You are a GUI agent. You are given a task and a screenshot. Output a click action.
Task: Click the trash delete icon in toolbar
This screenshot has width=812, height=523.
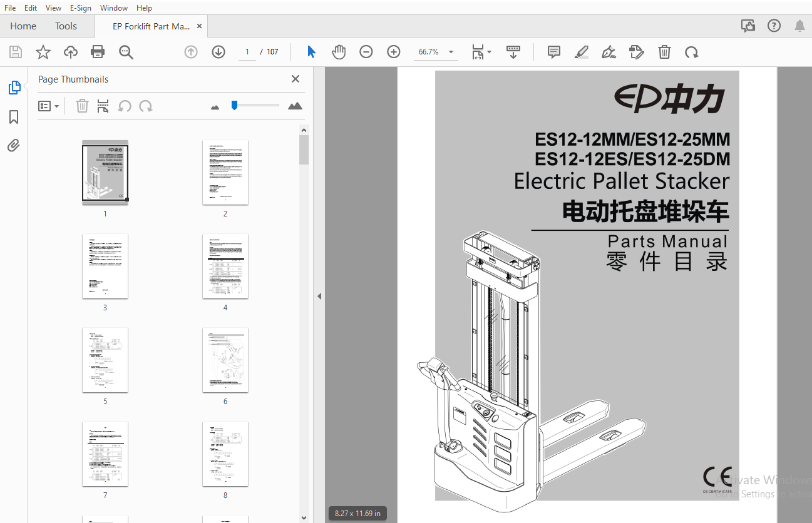click(664, 52)
